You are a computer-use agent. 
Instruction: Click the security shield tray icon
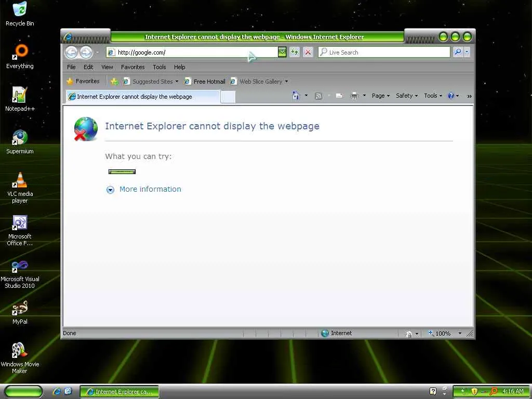(x=474, y=391)
